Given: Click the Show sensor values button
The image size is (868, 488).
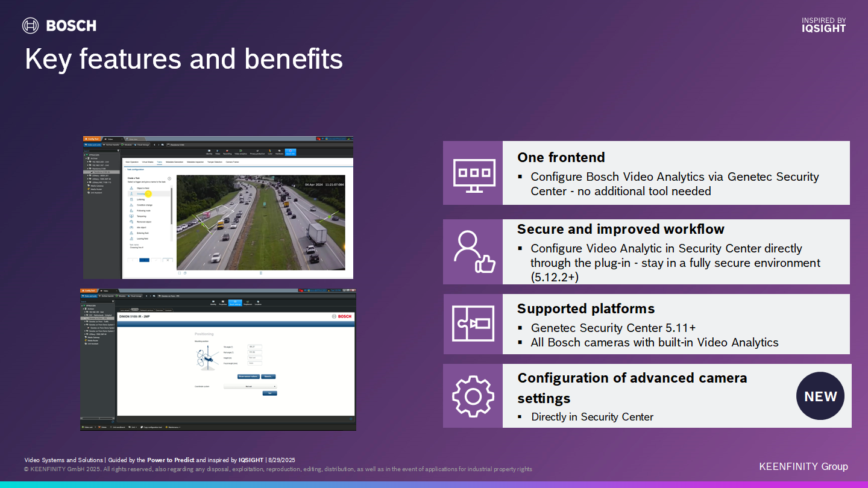Looking at the screenshot, I should tap(248, 377).
